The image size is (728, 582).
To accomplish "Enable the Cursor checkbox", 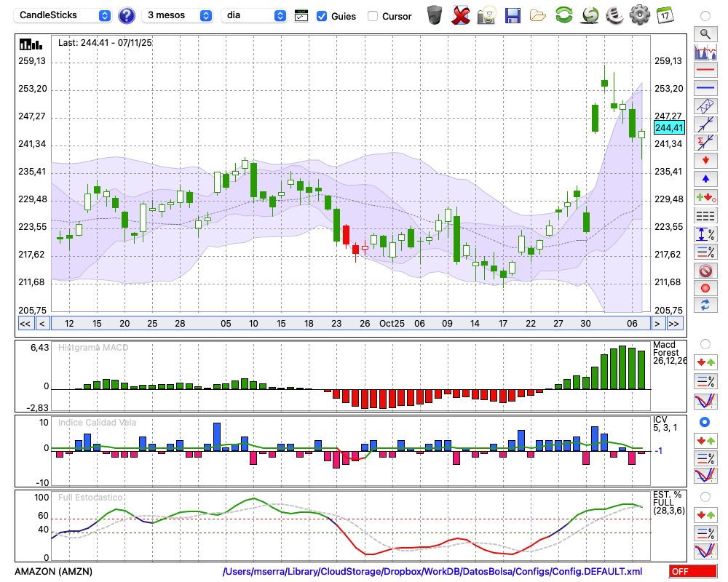I will coord(373,16).
